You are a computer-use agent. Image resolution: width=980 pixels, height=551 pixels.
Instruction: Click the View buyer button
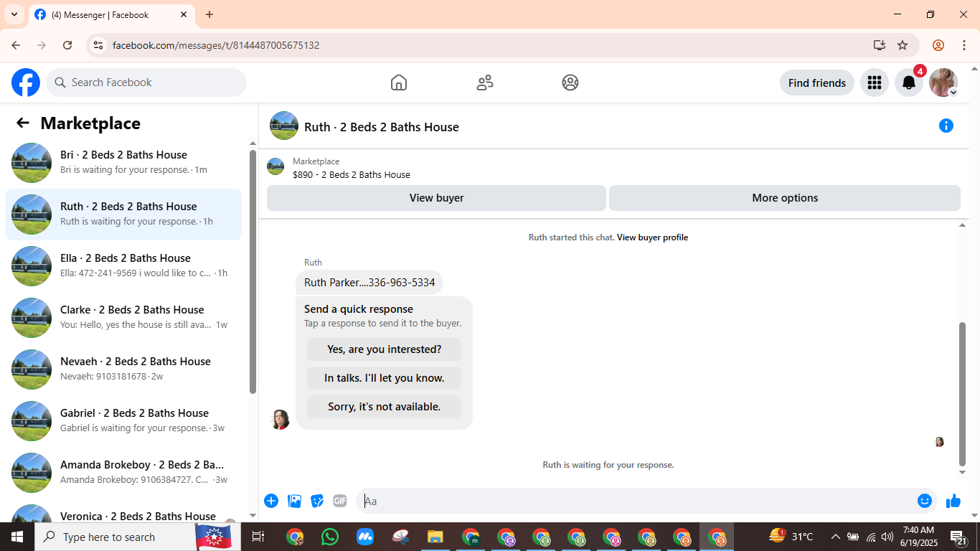point(436,198)
